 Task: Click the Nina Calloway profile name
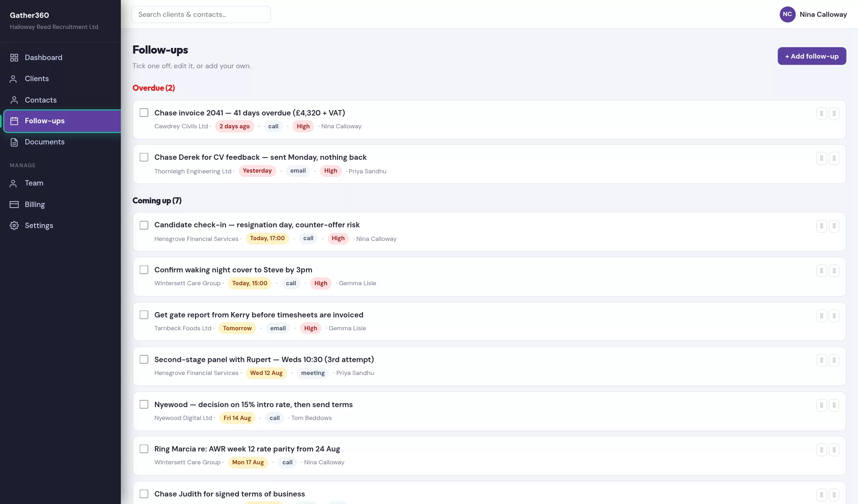[x=823, y=14]
